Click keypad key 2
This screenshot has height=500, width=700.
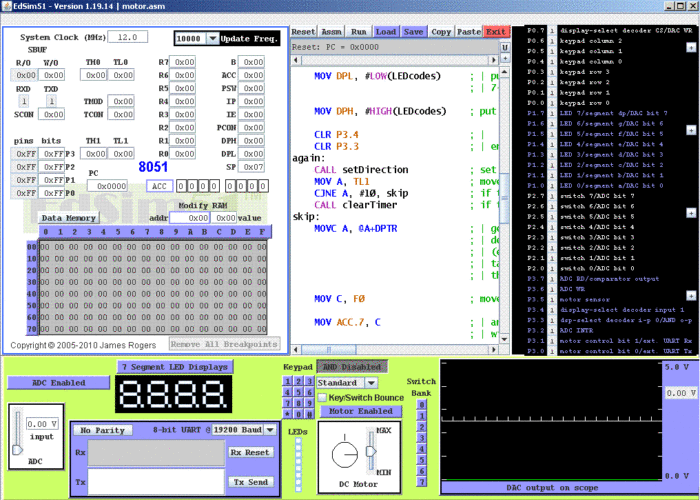[x=298, y=381]
